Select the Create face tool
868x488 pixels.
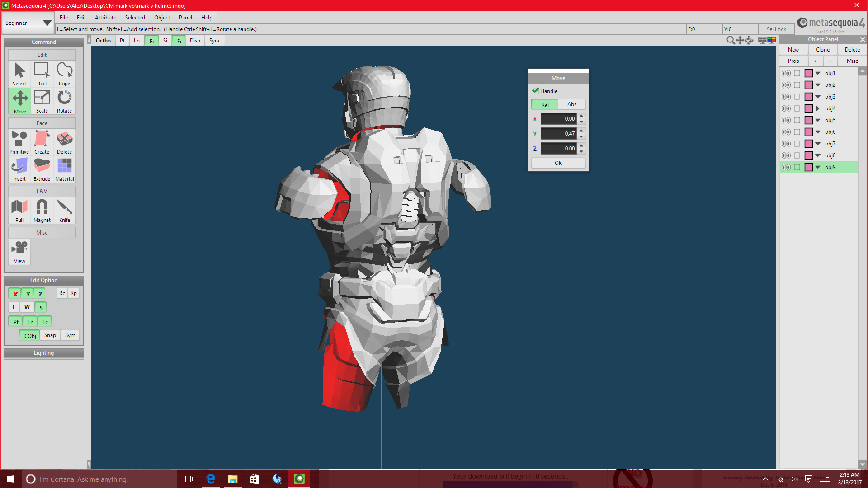pyautogui.click(x=42, y=142)
